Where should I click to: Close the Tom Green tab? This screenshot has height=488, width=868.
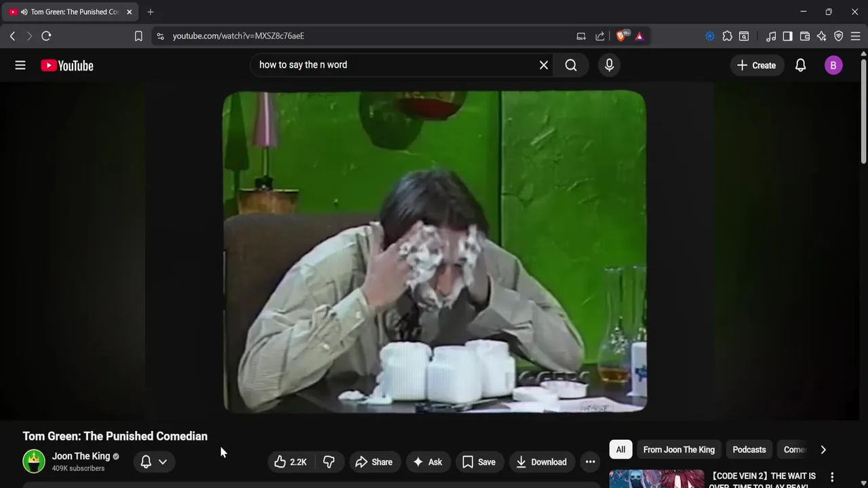pos(129,12)
